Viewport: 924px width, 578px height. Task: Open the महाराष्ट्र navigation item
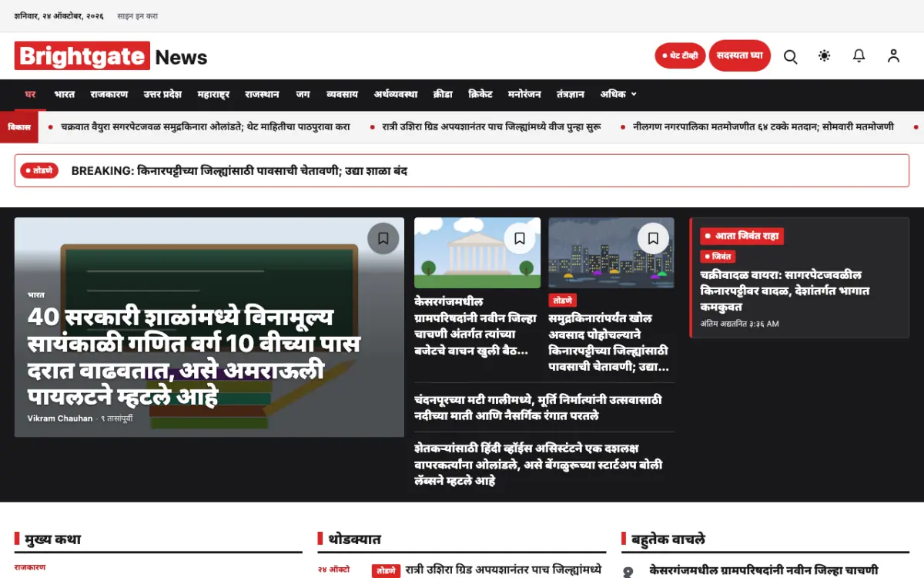click(213, 94)
